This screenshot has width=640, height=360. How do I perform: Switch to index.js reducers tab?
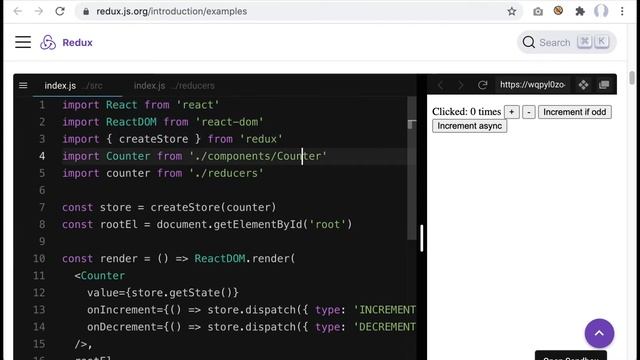coord(174,86)
